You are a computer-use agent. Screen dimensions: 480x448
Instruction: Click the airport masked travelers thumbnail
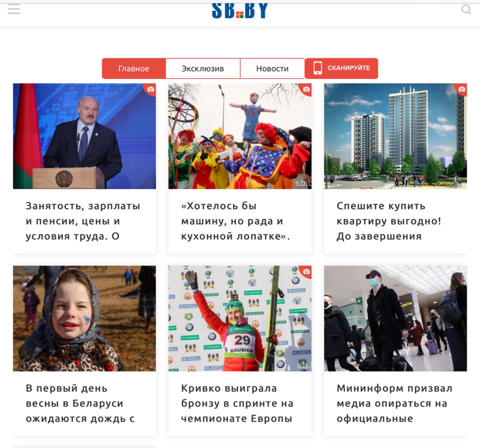coord(396,319)
